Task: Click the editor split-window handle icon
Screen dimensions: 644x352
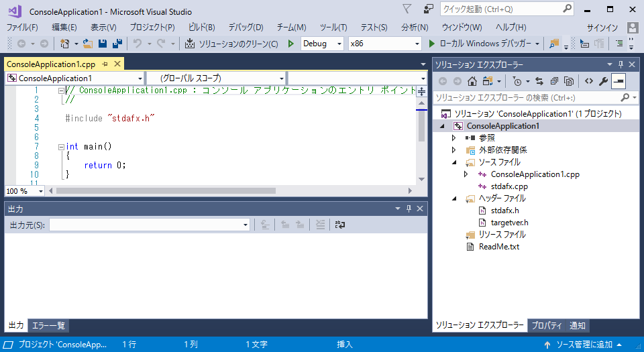Action: click(x=421, y=91)
